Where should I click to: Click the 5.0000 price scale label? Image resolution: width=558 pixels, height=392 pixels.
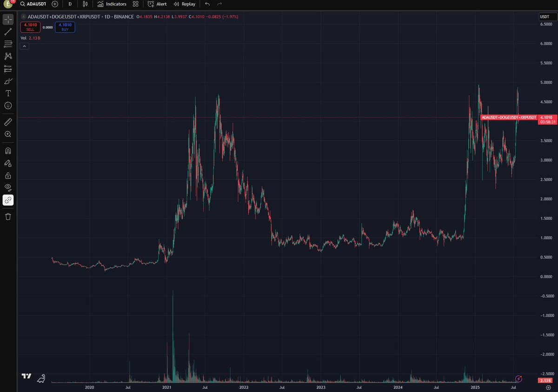(546, 82)
